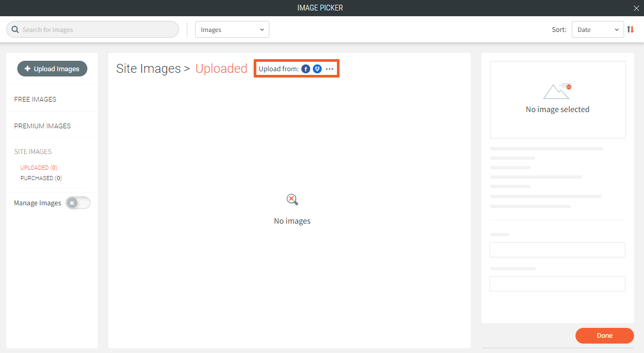Disable the Manage Images toggle

(x=77, y=203)
